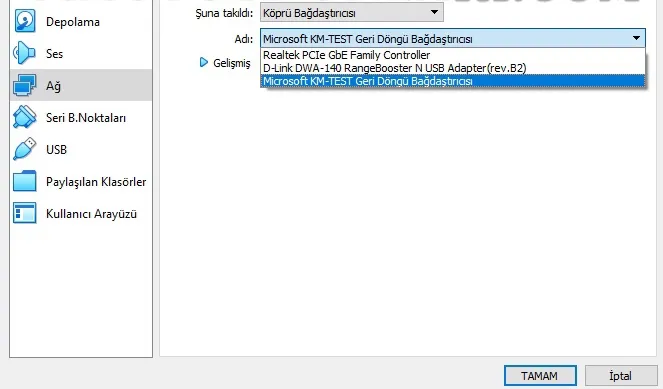Click the Ağ network monitors icon
663x389 pixels.
(x=24, y=85)
